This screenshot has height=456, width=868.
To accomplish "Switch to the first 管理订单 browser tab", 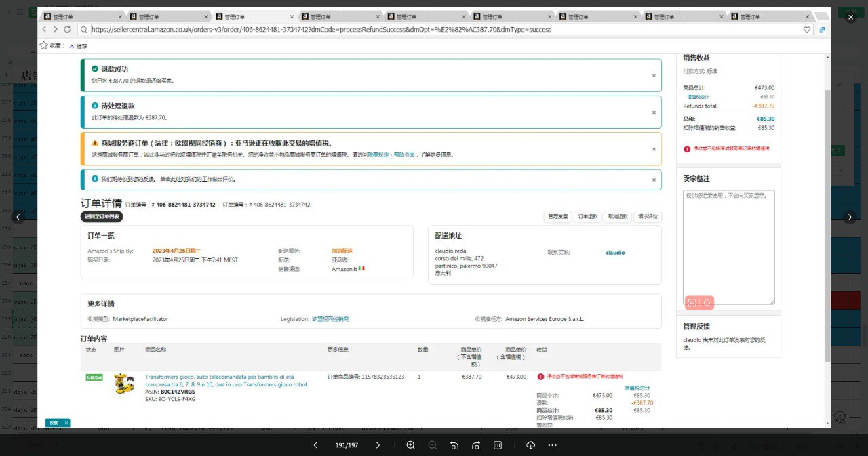I will coord(83,17).
